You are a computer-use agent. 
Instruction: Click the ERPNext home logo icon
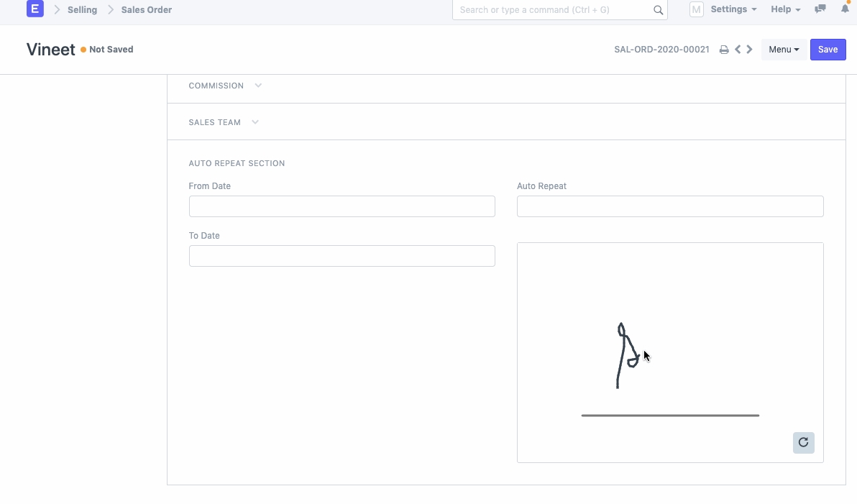coord(35,9)
